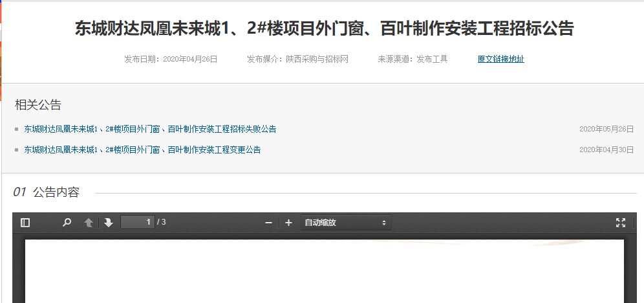Open the 原文链接地址 link
Image resolution: width=644 pixels, height=303 pixels.
tap(500, 59)
